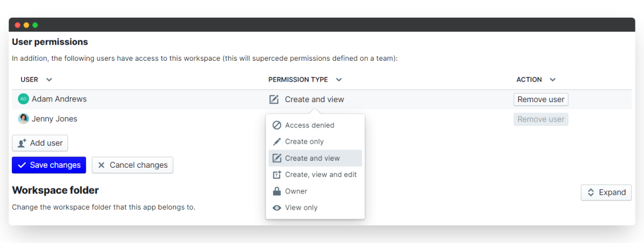Click the Access denied circle-slash icon
The image size is (644, 243).
(x=277, y=125)
